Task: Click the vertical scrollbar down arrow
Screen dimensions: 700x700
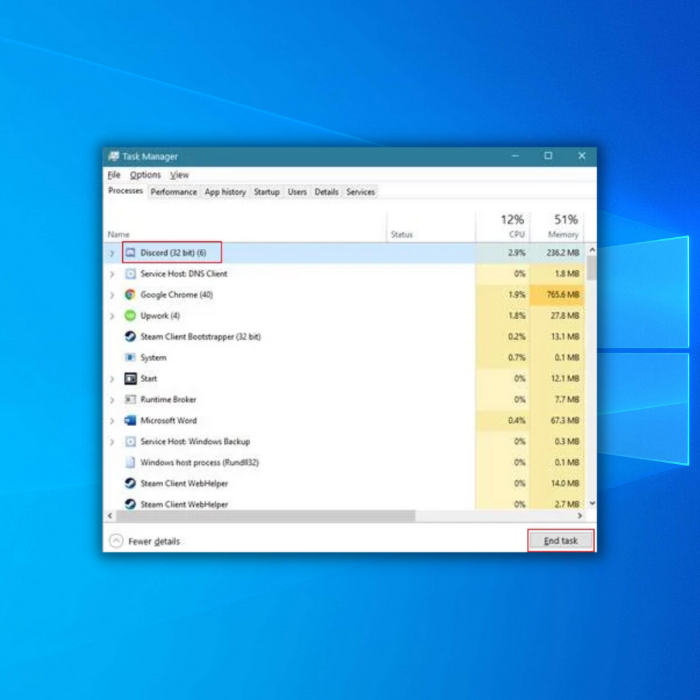Action: click(x=592, y=503)
